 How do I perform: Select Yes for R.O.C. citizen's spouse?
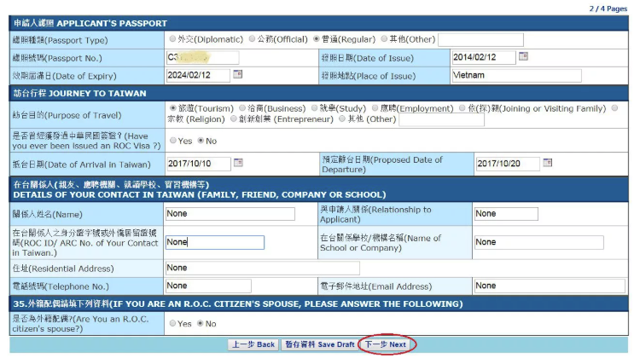click(x=173, y=324)
